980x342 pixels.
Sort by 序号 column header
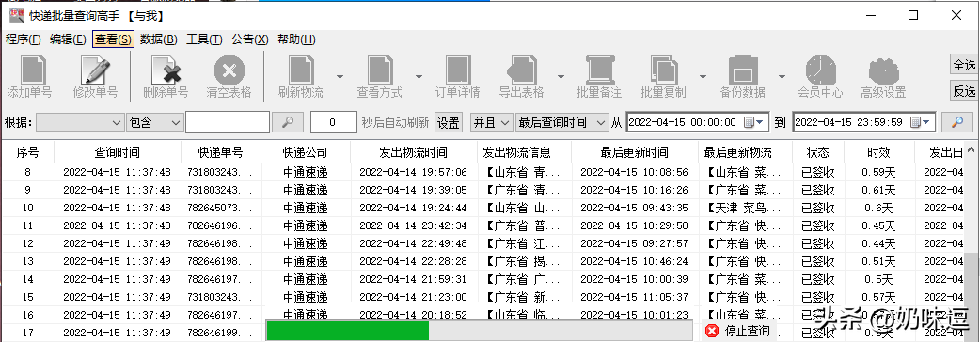pyautogui.click(x=27, y=152)
